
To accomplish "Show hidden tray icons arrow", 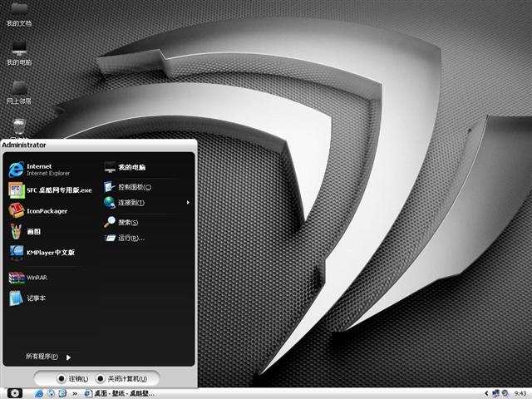I will [486, 393].
